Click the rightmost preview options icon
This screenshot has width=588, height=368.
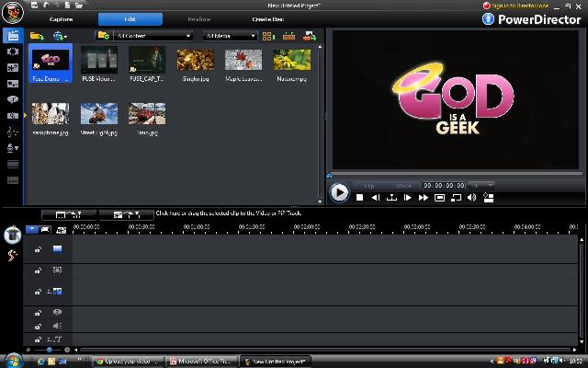pos(488,198)
